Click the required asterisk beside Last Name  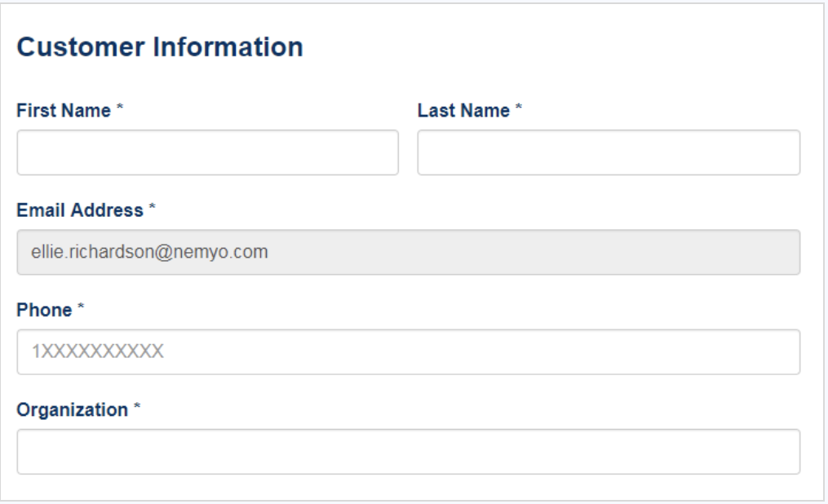point(519,107)
